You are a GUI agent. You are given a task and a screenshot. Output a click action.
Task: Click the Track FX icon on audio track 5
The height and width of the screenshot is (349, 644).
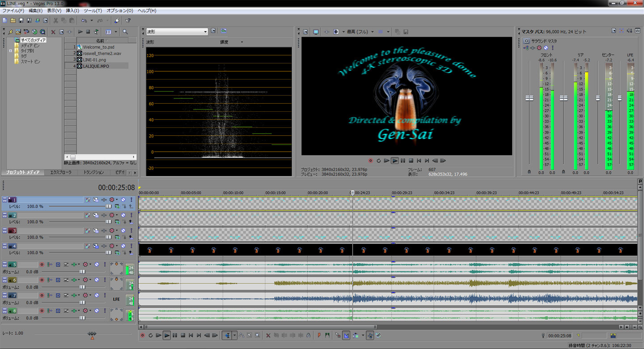click(74, 264)
